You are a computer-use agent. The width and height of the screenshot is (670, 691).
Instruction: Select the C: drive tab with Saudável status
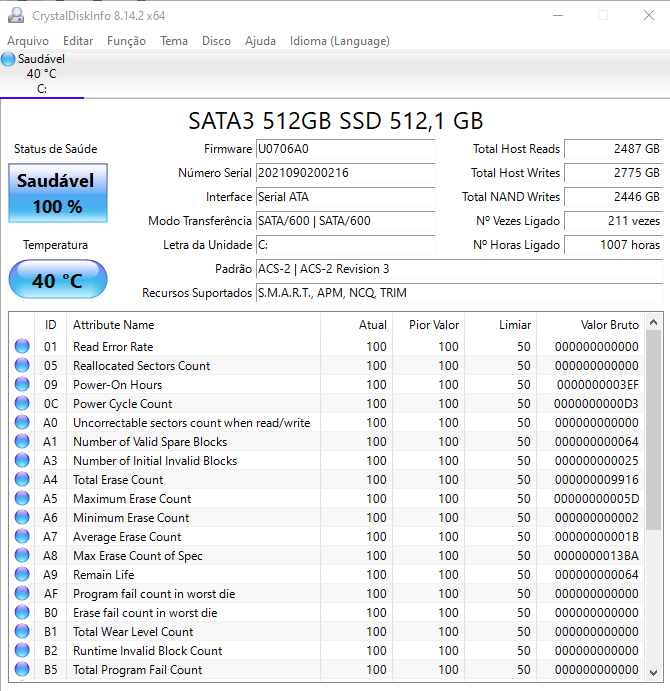pyautogui.click(x=41, y=74)
